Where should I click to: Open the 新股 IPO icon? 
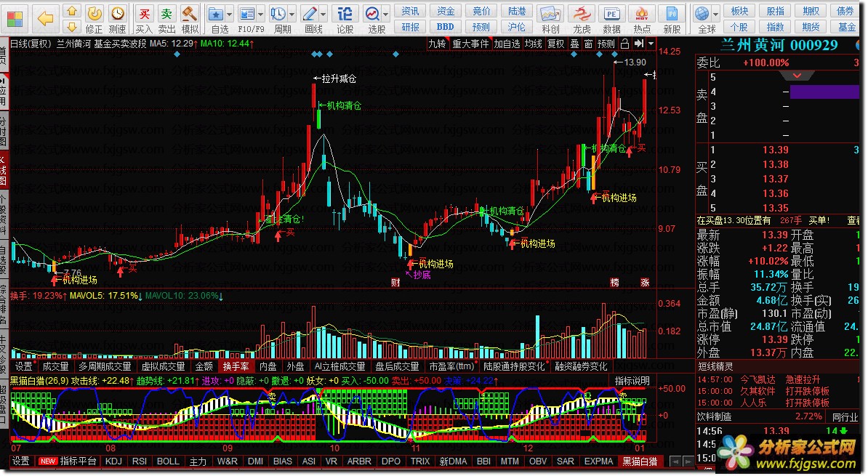672,13
